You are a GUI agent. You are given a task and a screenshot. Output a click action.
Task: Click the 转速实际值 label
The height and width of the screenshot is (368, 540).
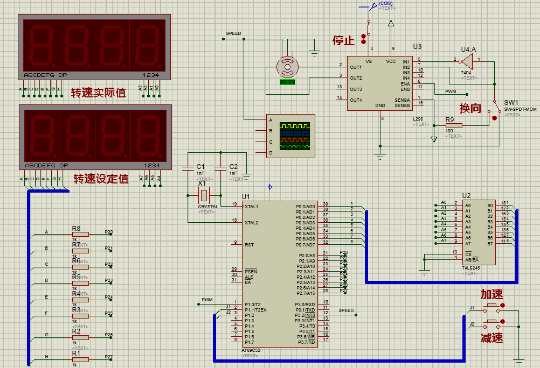[x=98, y=93]
